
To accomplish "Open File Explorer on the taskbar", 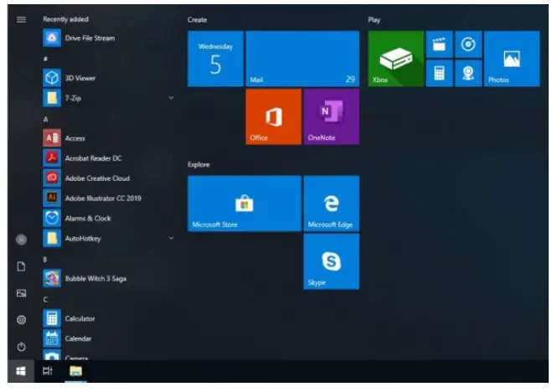I will (x=75, y=371).
